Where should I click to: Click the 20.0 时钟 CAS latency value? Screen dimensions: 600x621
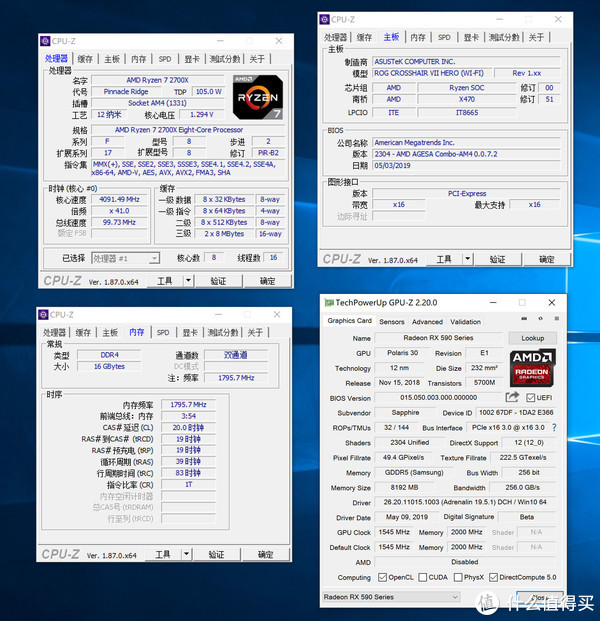point(189,427)
